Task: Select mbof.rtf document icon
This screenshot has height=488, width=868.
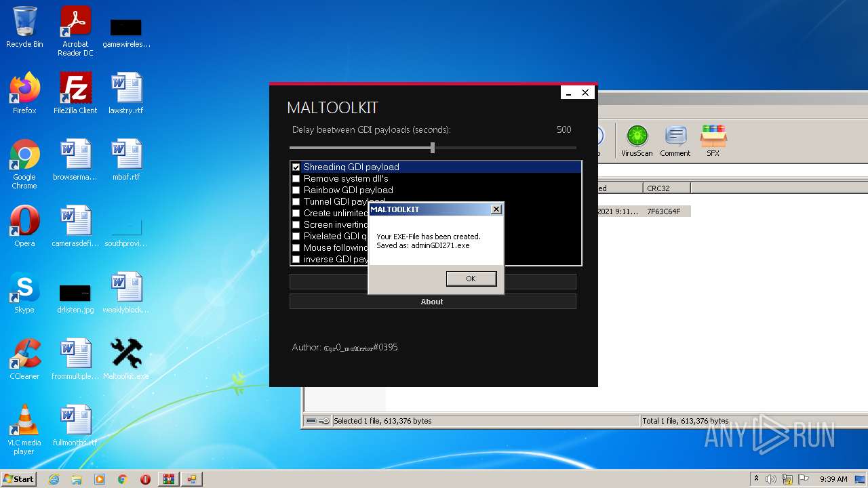Action: (126, 161)
